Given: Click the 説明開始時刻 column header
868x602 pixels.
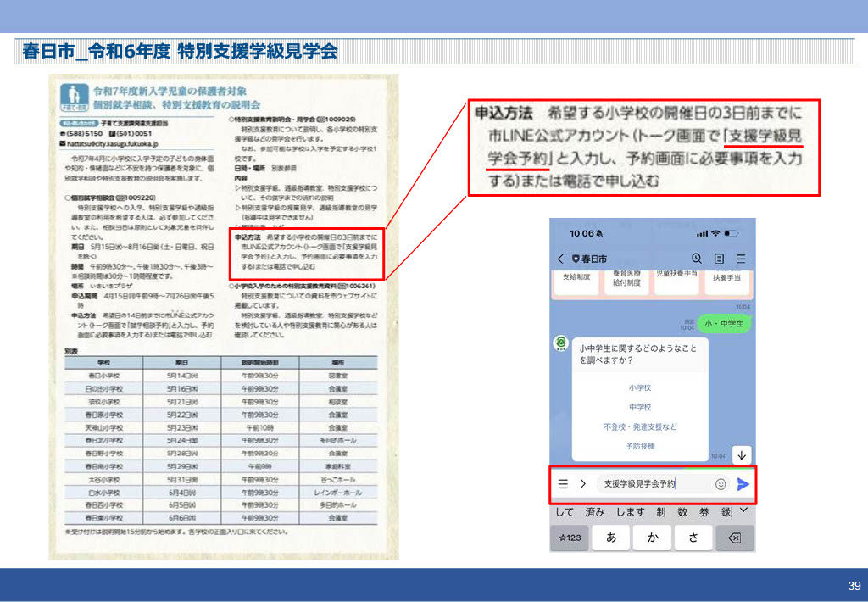Looking at the screenshot, I should [259, 363].
